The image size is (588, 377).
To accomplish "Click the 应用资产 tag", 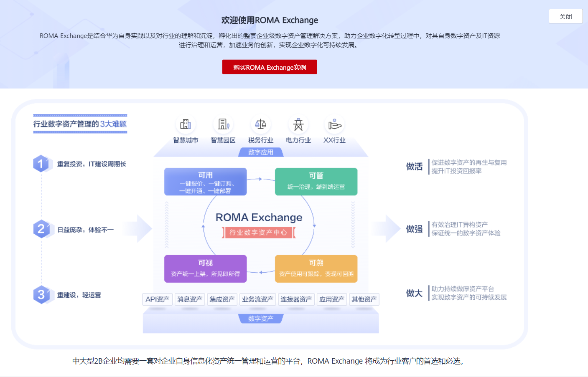I will pyautogui.click(x=332, y=299).
